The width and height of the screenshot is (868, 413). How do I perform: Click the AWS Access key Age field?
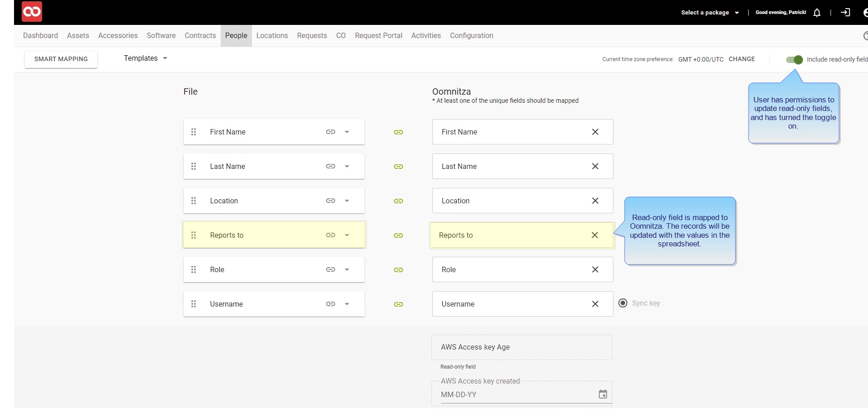522,347
